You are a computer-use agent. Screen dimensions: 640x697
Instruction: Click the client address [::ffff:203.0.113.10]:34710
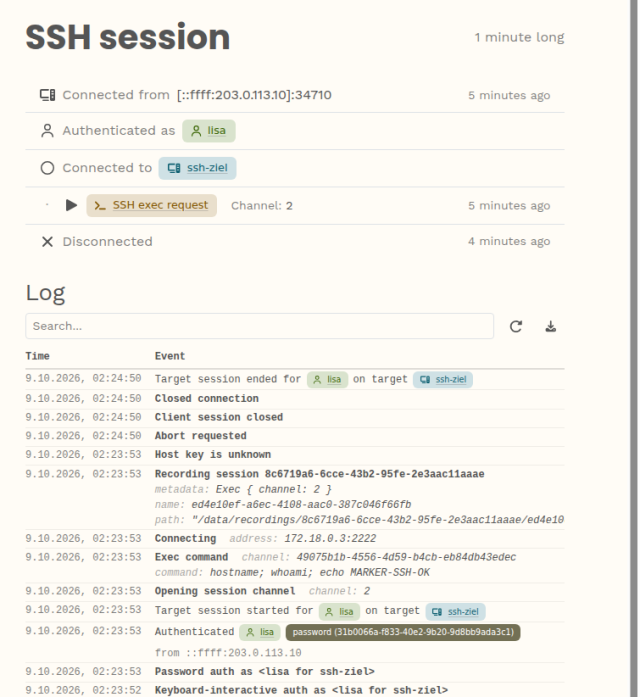click(x=254, y=95)
